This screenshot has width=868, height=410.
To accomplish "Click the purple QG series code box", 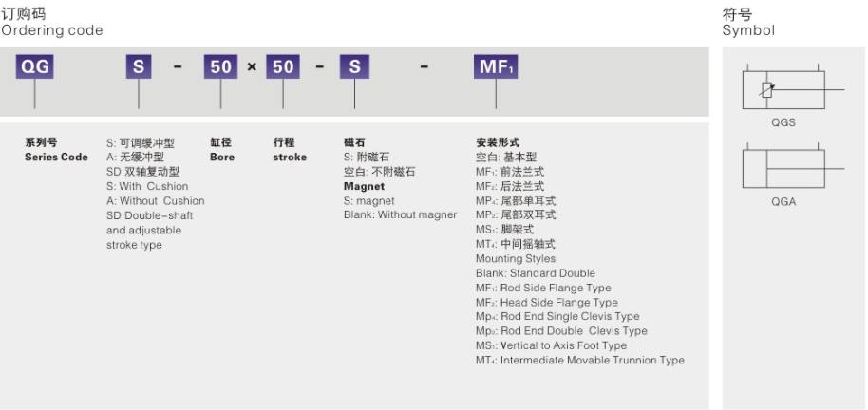I will [x=34, y=66].
